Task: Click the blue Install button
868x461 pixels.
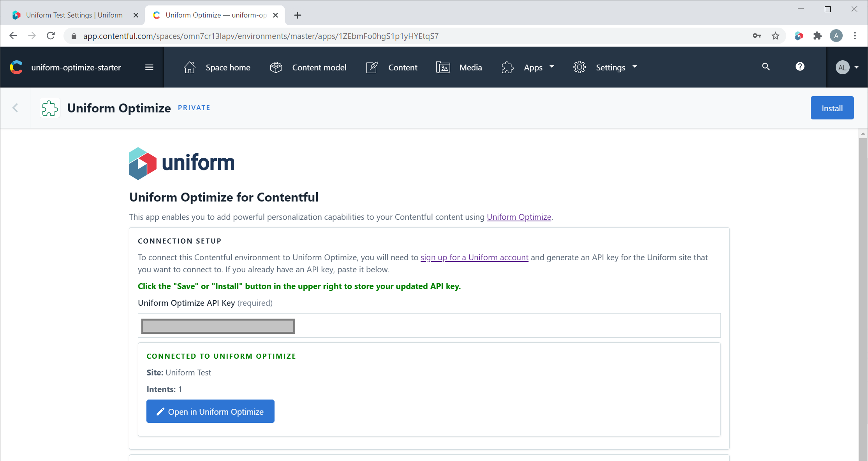Action: tap(832, 108)
